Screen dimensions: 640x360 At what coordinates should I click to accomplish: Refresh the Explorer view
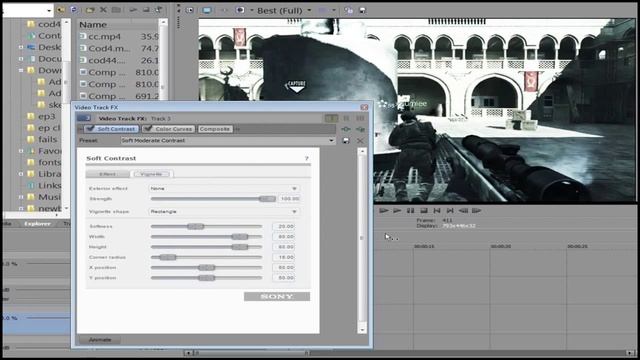coord(74,10)
